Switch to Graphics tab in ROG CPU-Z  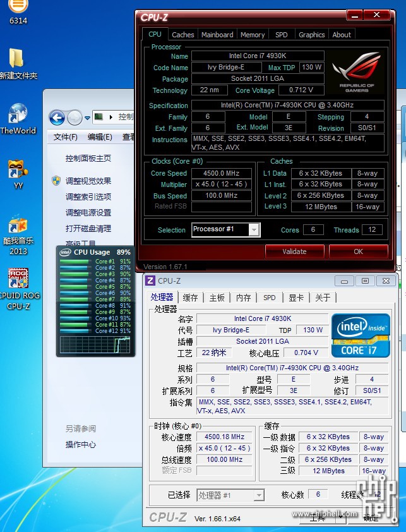[x=311, y=35]
